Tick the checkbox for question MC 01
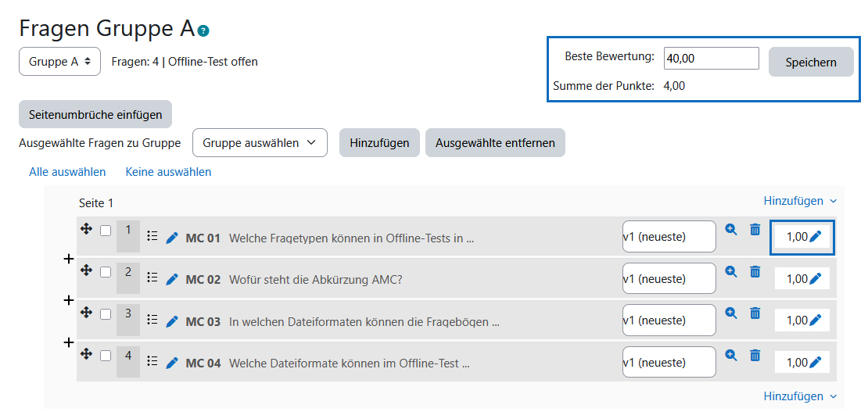868x419 pixels. [106, 231]
